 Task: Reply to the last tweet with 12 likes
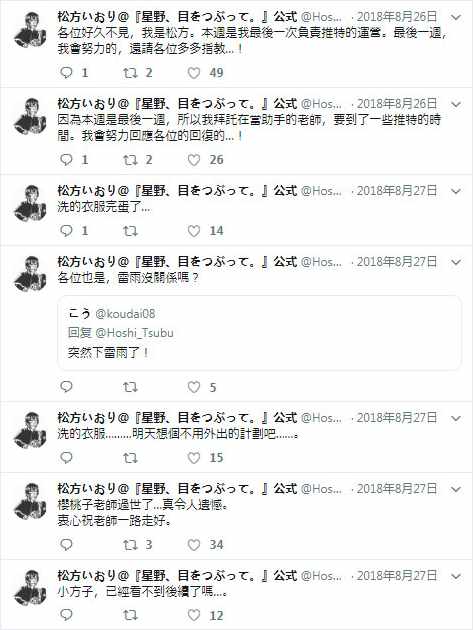pyautogui.click(x=66, y=615)
